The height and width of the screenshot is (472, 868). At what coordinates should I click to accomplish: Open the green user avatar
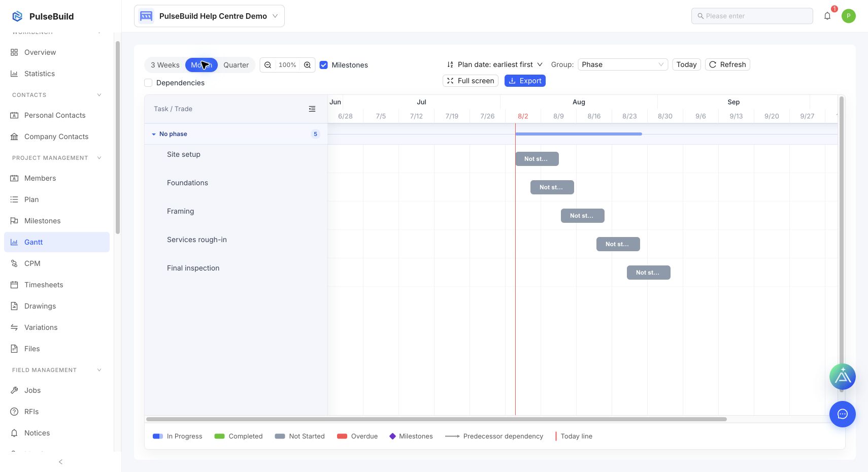(x=849, y=16)
